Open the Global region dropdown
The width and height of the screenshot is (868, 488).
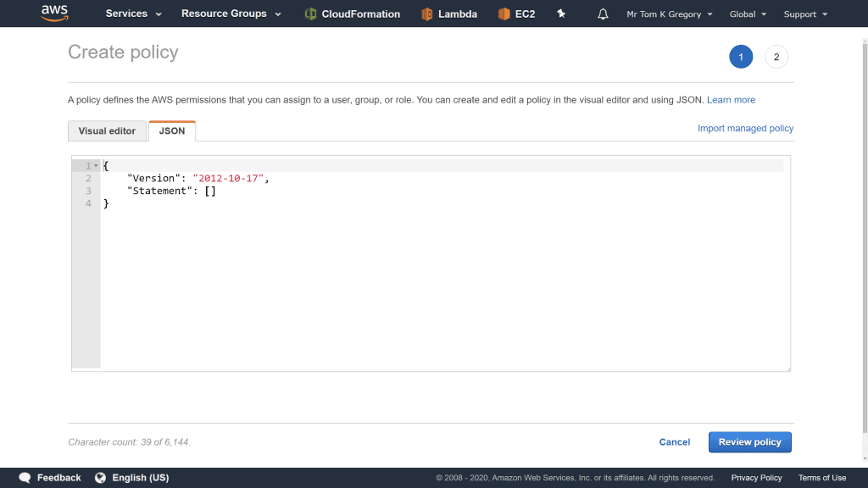click(x=748, y=14)
